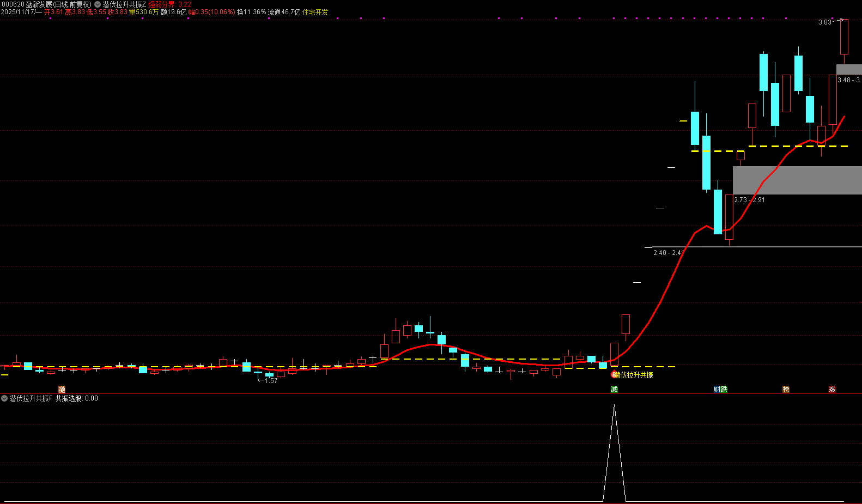Click the 3.83 peak price label on chart
This screenshot has height=504, width=862.
(x=825, y=22)
